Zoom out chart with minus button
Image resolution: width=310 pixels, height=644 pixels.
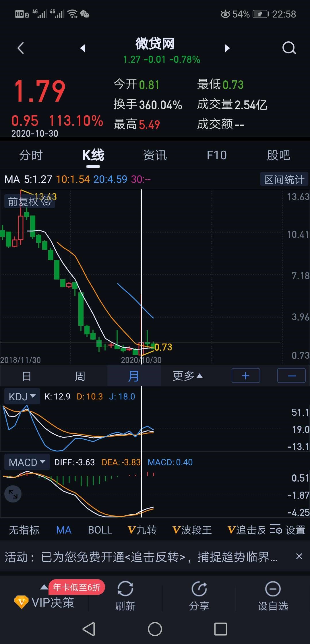pyautogui.click(x=291, y=376)
